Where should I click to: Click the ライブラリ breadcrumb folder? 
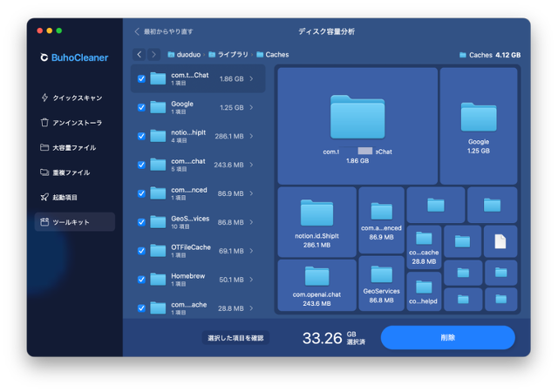point(228,54)
